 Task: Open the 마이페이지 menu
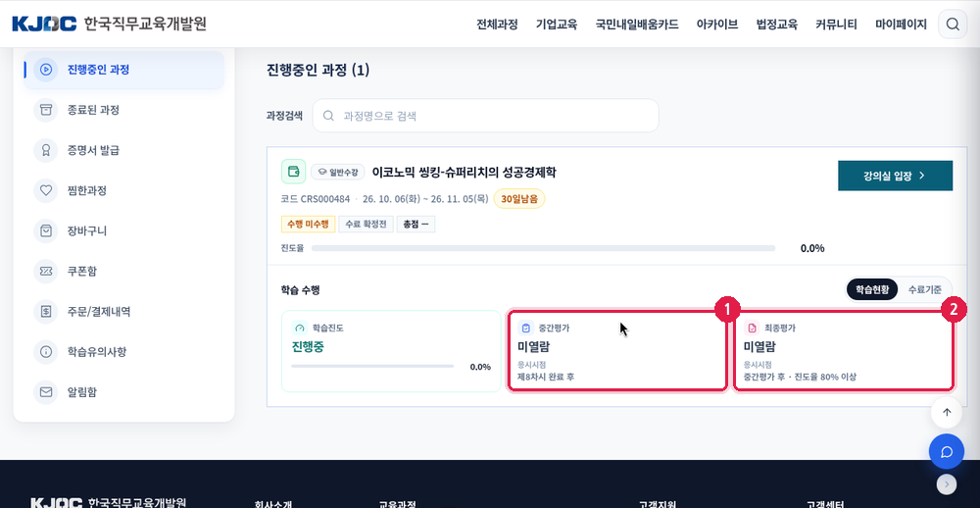coord(901,25)
